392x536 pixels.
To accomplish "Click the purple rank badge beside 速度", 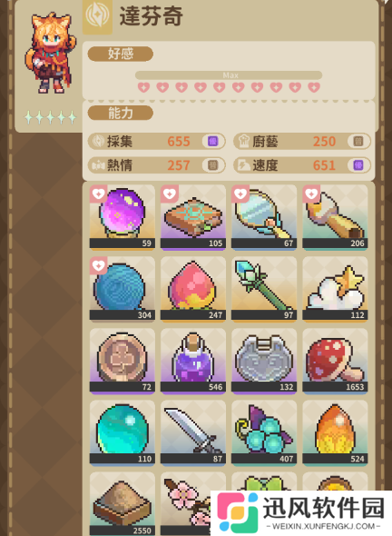I will pyautogui.click(x=358, y=165).
